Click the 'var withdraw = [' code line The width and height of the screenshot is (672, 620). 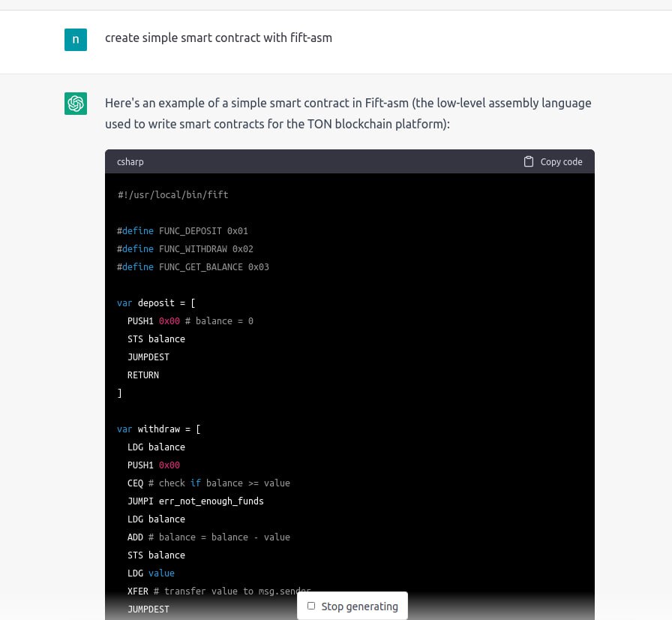tap(158, 429)
